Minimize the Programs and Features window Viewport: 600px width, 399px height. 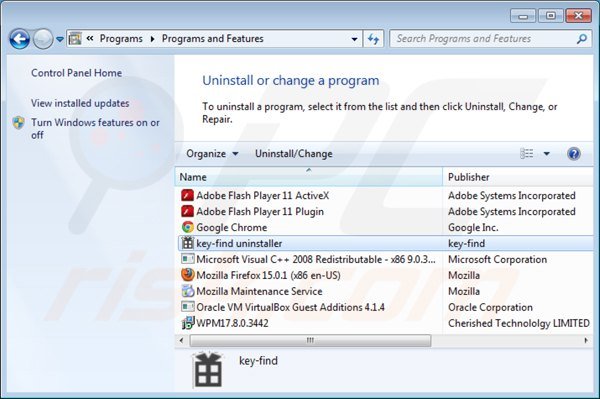523,16
